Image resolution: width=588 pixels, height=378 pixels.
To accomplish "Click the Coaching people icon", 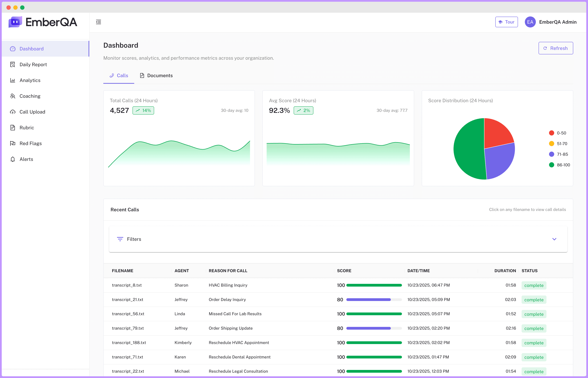I will (13, 96).
